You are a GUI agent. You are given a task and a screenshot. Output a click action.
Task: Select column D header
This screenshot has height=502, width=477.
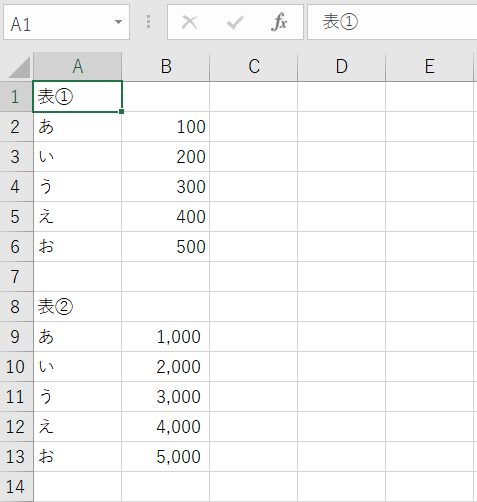342,66
